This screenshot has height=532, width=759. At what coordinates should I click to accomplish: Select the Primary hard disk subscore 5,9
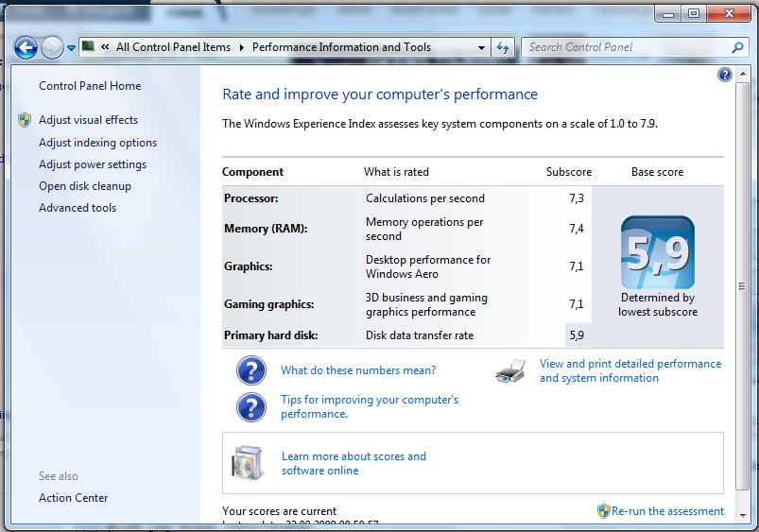coord(577,335)
